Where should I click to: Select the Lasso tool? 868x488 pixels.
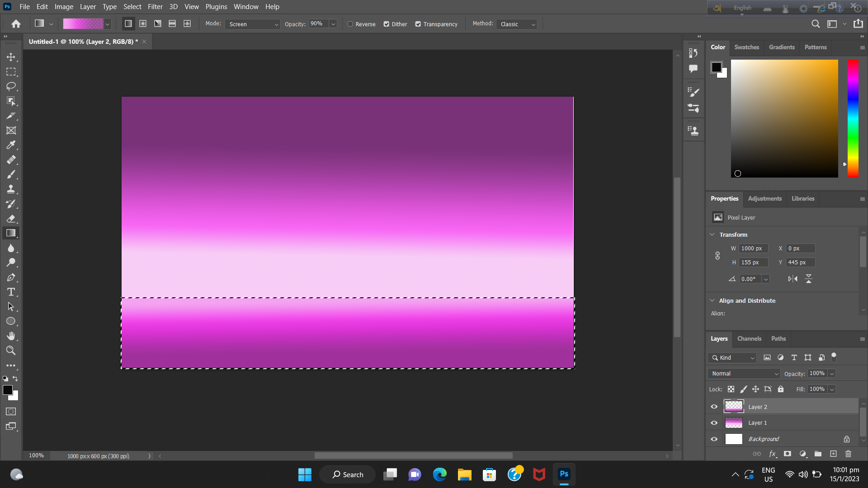point(11,87)
